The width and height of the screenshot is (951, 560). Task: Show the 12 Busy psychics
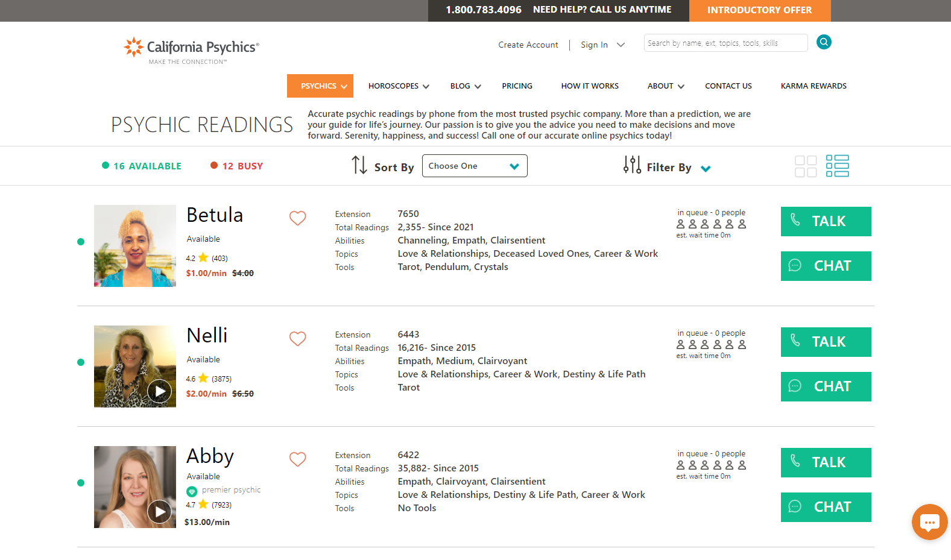pos(236,166)
